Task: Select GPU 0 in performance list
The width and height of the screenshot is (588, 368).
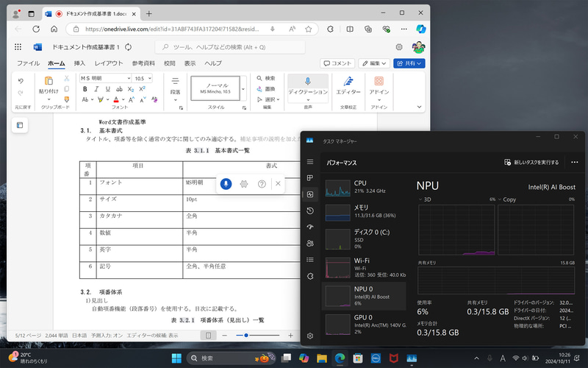Action: 364,325
